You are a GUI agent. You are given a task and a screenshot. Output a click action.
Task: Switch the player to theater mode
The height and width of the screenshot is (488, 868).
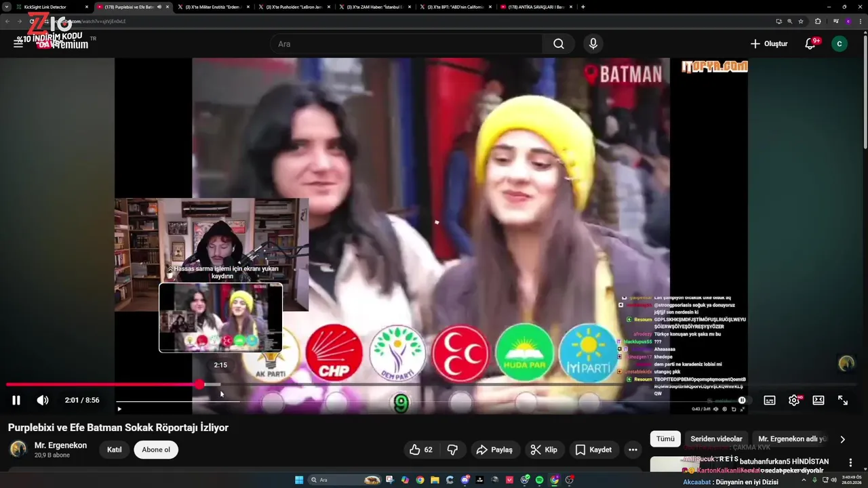pyautogui.click(x=818, y=400)
